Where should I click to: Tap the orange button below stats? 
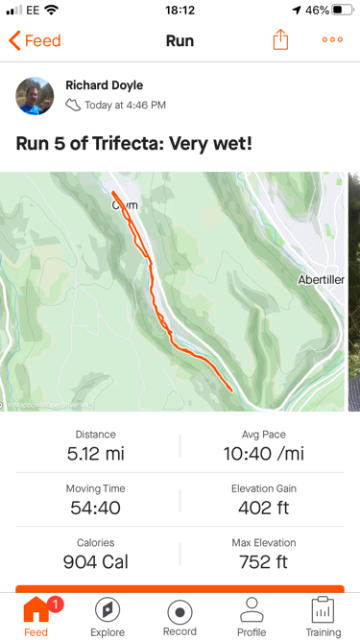[180, 589]
